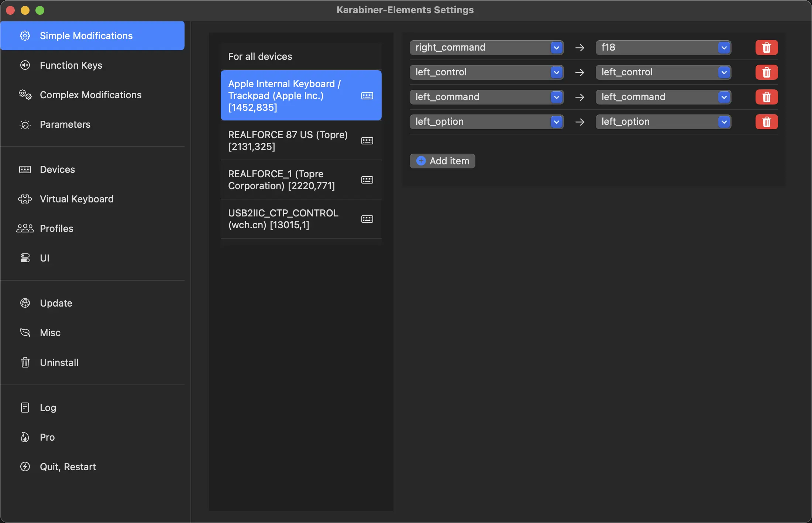Go to Function Keys settings
This screenshot has height=523, width=812.
[x=92, y=65]
